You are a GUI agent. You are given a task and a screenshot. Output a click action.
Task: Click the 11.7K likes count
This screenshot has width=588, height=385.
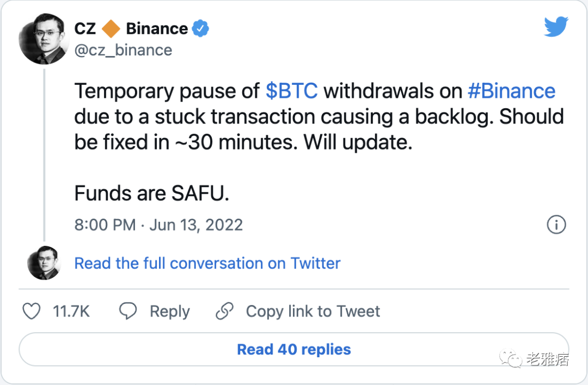(x=71, y=312)
